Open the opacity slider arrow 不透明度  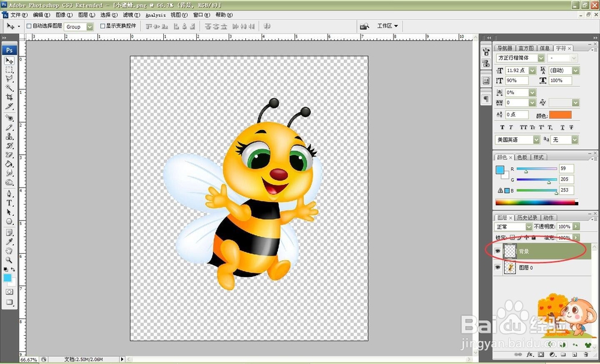576,227
